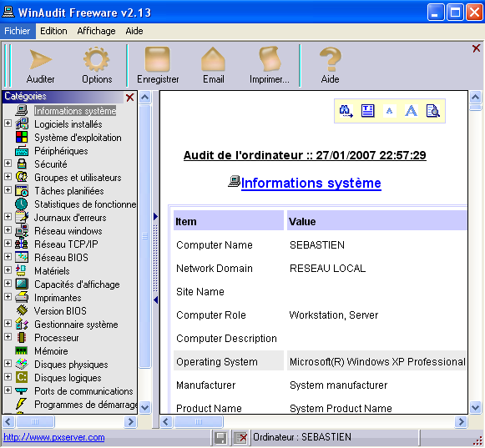485x448 pixels.
Task: Send report via Email icon
Action: pyautogui.click(x=214, y=66)
